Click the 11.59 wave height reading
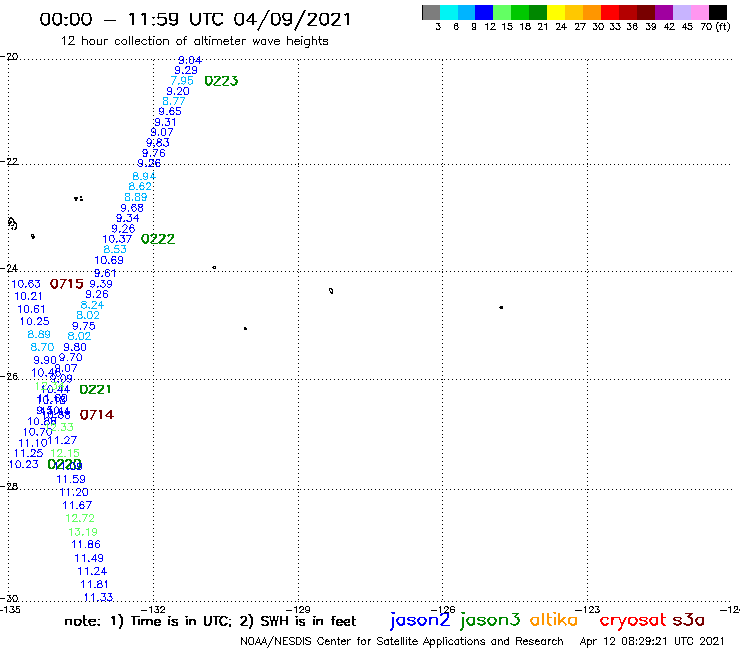740x650 pixels. click(x=71, y=479)
